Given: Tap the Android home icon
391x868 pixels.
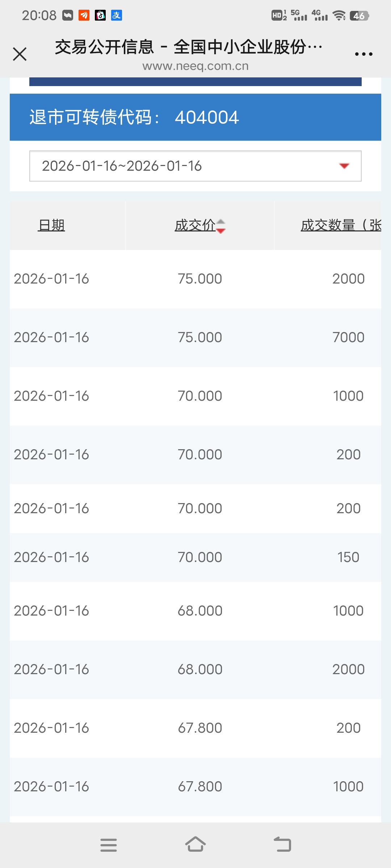Looking at the screenshot, I should click(195, 844).
